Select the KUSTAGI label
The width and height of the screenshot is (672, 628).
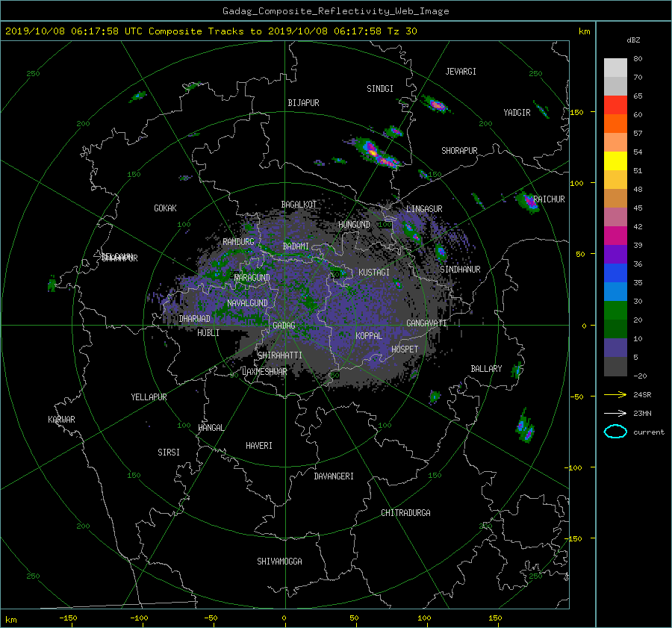point(374,273)
